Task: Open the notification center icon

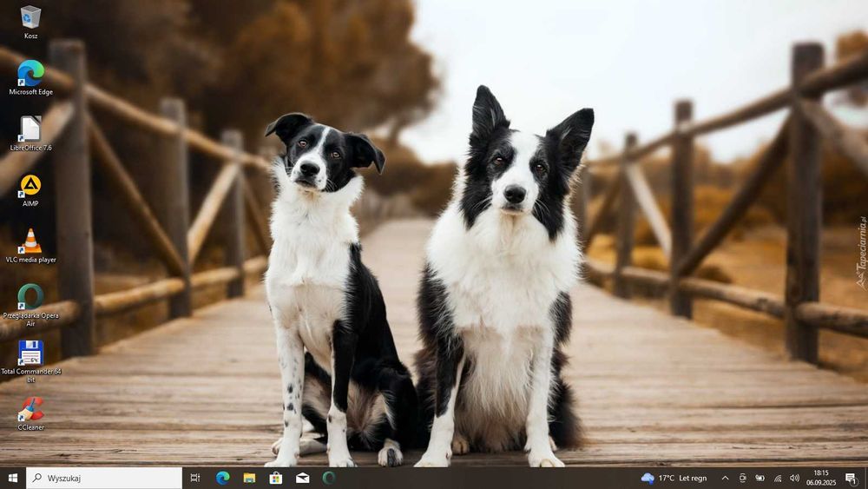Action: [851, 478]
